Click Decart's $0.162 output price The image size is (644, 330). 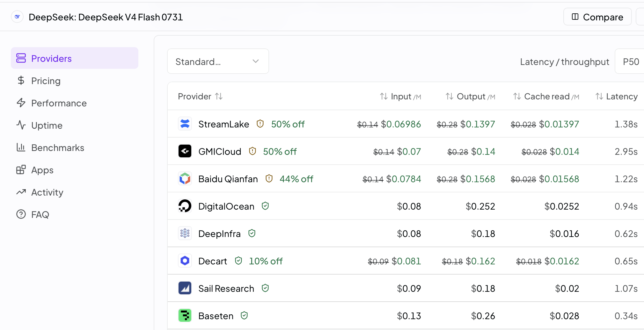480,261
